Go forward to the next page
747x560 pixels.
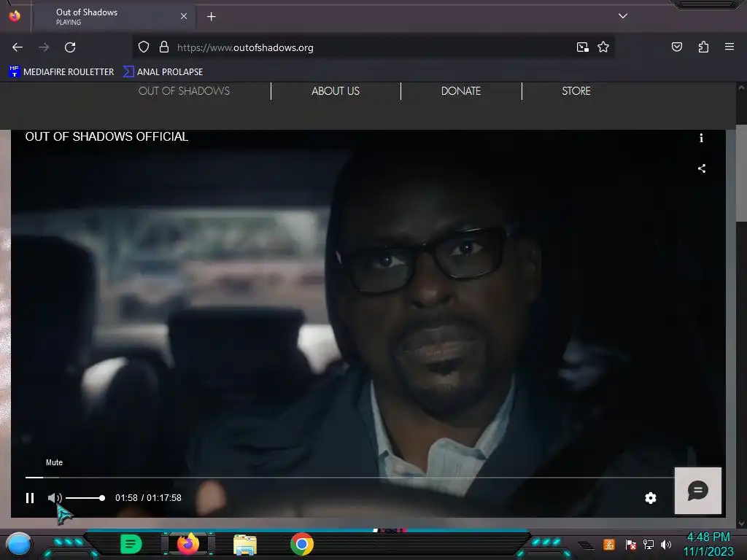point(44,47)
